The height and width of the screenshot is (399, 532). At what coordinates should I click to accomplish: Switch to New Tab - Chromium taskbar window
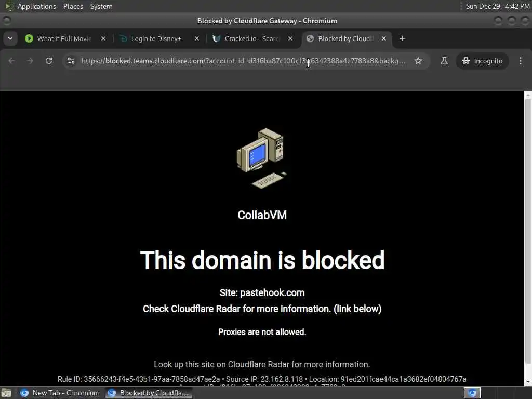[x=60, y=393]
